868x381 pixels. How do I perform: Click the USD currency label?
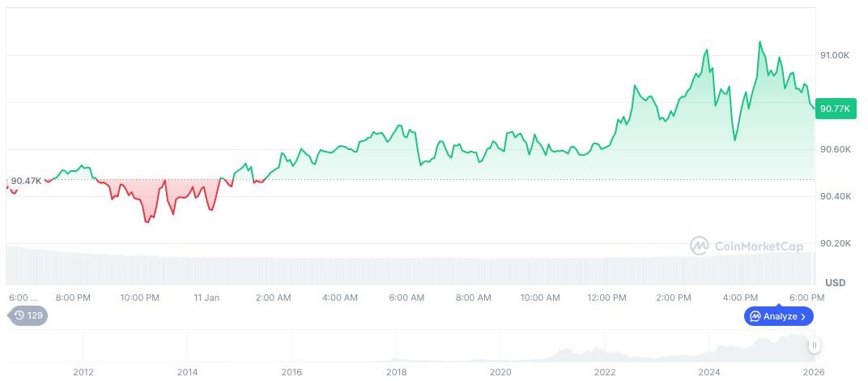[835, 282]
